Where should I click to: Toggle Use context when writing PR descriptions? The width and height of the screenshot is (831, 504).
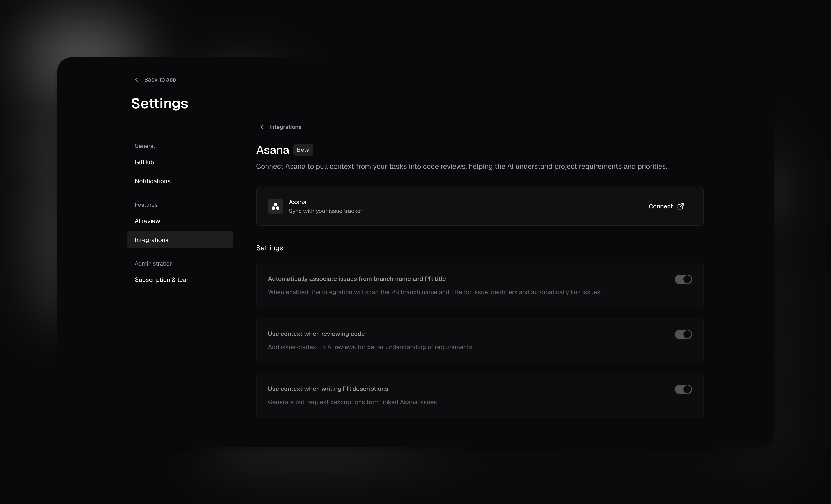click(x=683, y=389)
